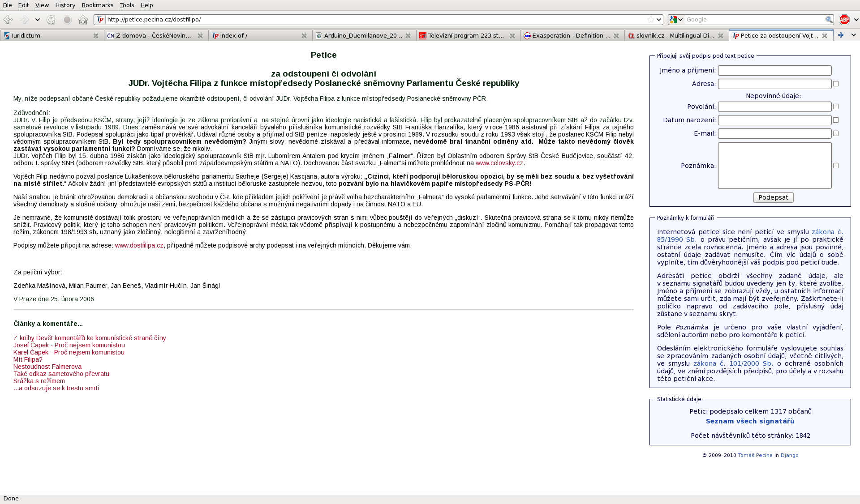Click the Poznámka text area

[x=774, y=166]
